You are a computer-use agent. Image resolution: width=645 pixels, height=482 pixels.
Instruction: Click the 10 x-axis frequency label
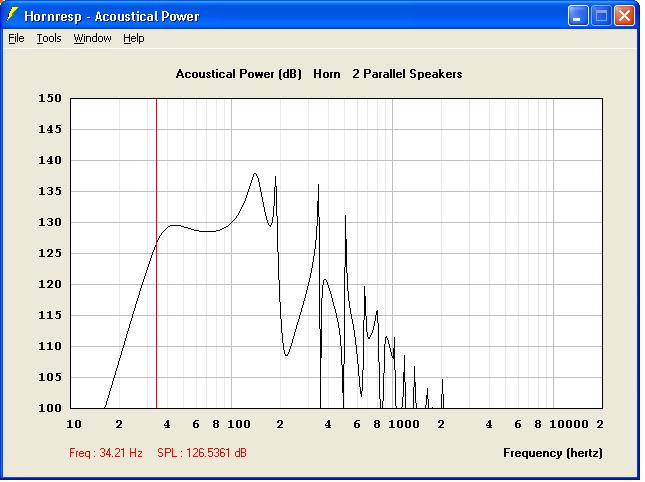pyautogui.click(x=74, y=424)
